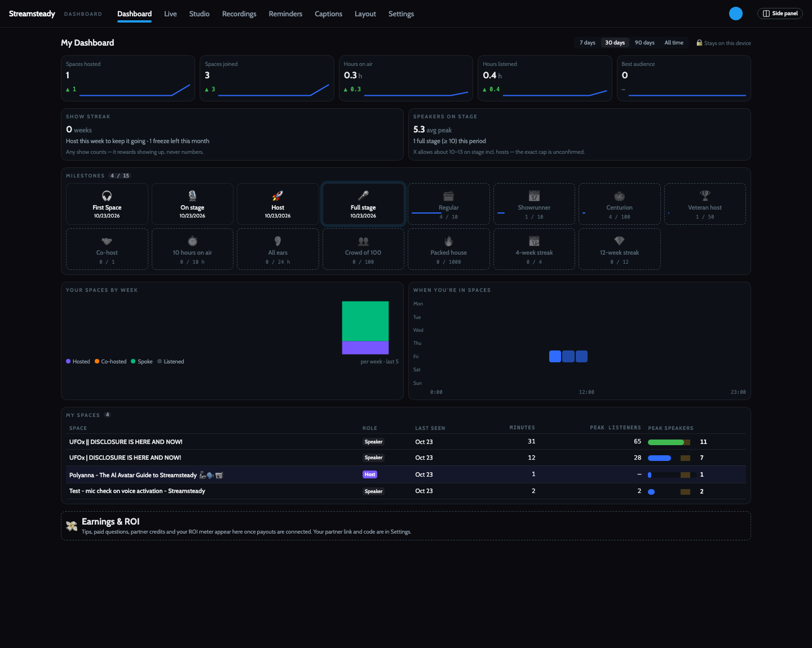Select the 90 days range
This screenshot has height=648, width=812.
point(645,43)
